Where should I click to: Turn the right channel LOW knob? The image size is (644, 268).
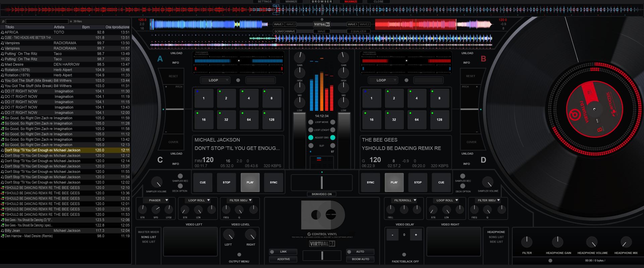[343, 103]
